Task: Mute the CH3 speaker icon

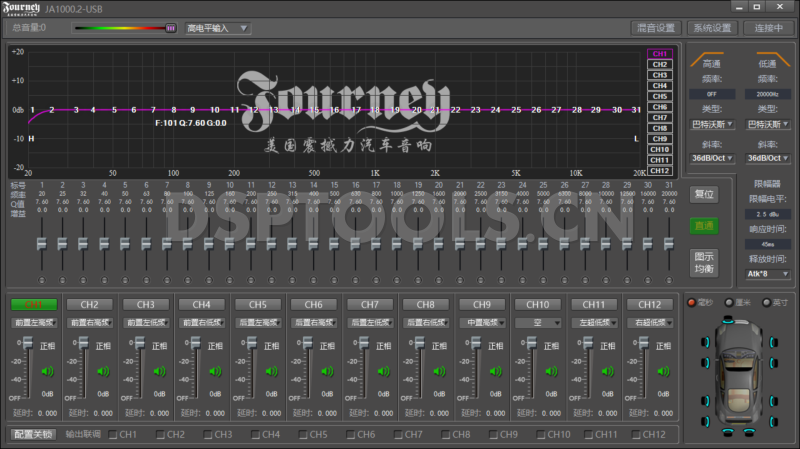Action: (160, 371)
